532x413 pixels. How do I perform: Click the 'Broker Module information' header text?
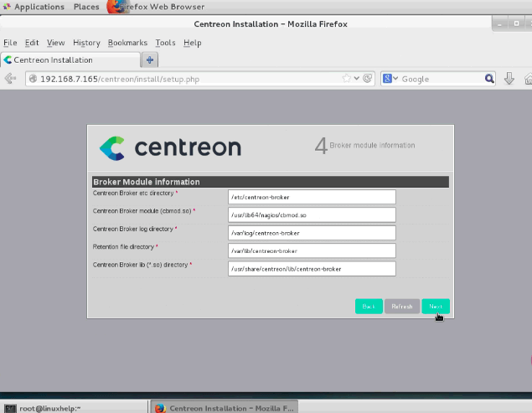click(147, 182)
